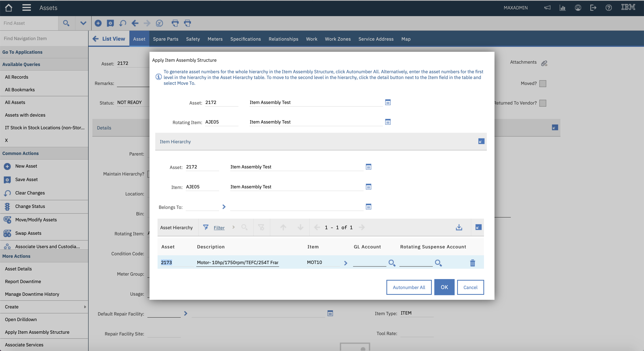Image resolution: width=644 pixels, height=351 pixels.
Task: Expand the search options chevron beside Find Asset
Action: click(x=83, y=23)
